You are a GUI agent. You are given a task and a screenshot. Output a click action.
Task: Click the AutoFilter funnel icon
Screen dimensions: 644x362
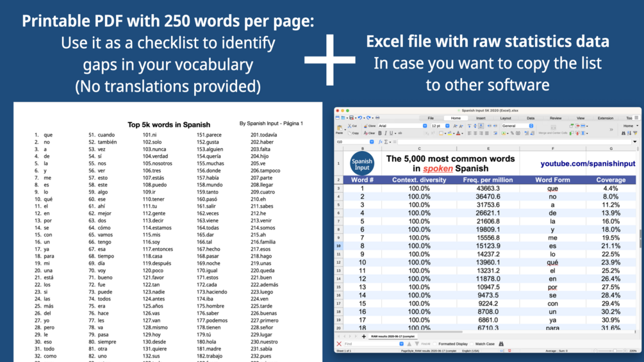coord(636,133)
